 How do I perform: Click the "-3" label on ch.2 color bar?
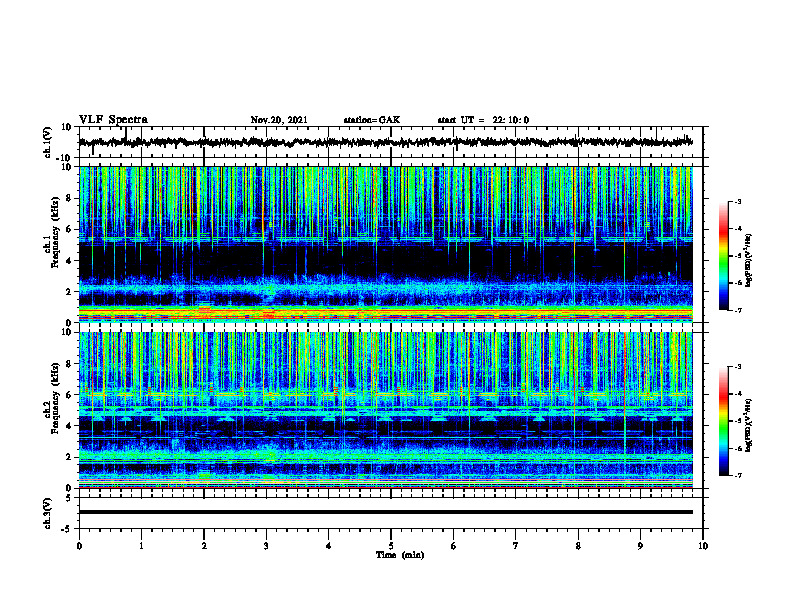(x=738, y=367)
